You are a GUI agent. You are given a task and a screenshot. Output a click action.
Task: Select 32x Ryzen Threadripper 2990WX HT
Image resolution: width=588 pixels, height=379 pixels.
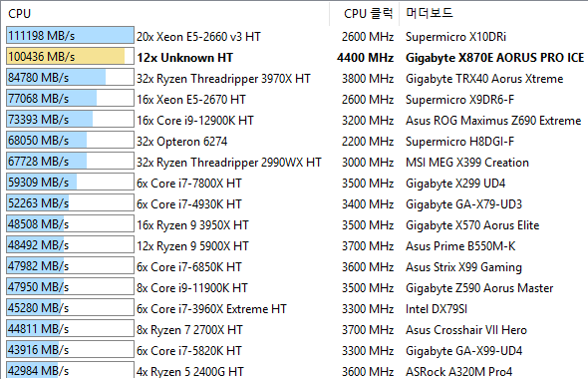tap(229, 163)
